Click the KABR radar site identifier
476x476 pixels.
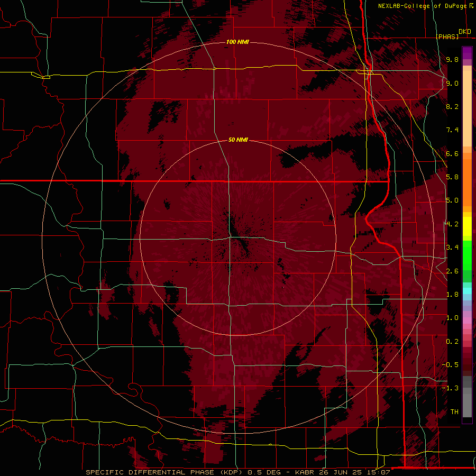305,472
